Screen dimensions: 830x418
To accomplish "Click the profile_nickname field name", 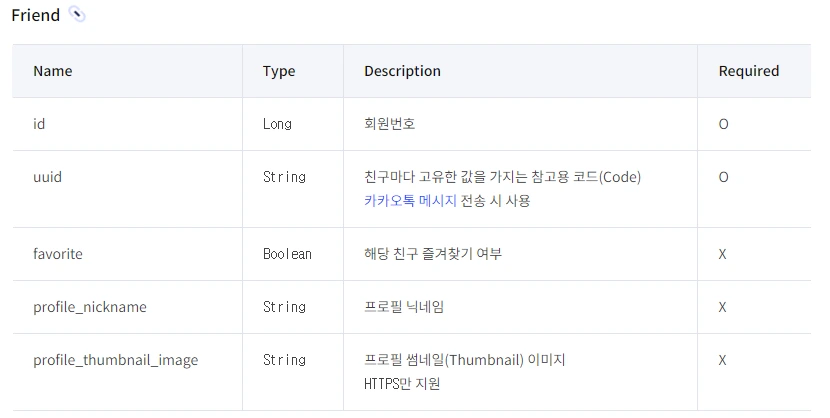I will click(90, 307).
